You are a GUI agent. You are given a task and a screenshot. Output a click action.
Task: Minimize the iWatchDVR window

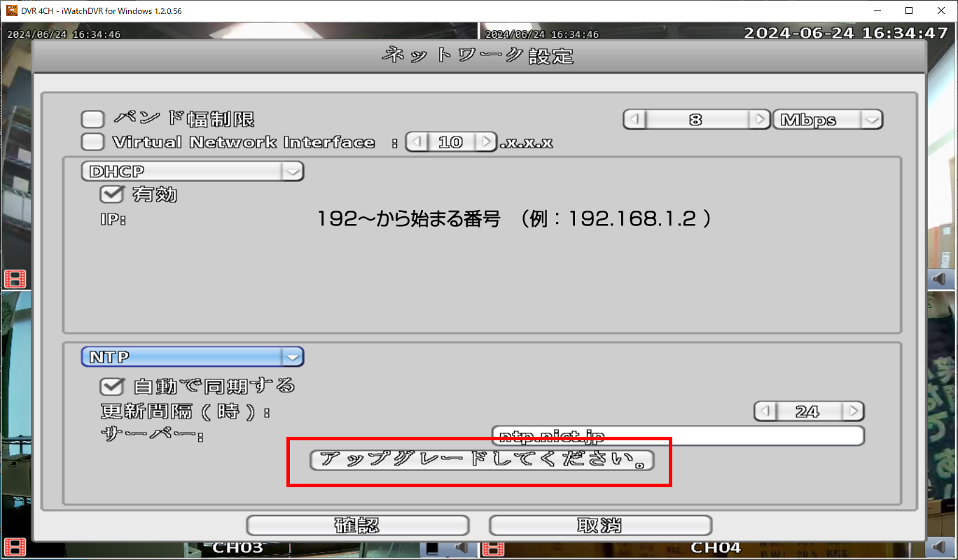pyautogui.click(x=877, y=10)
